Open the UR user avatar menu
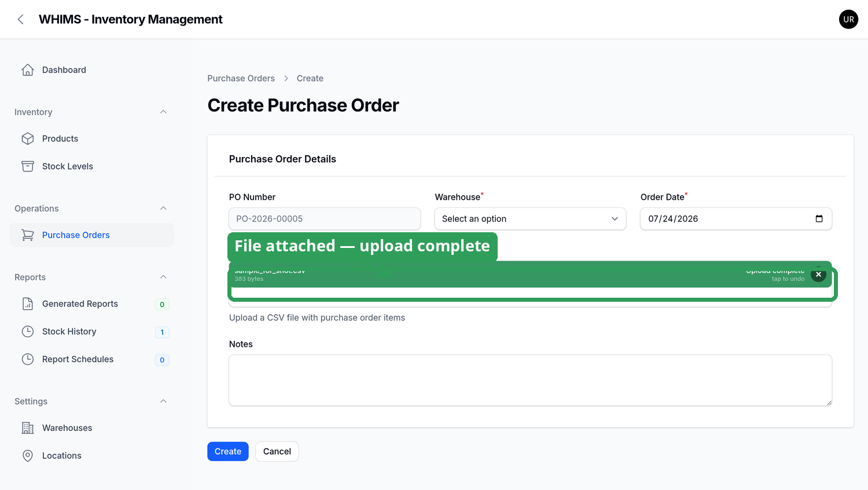This screenshot has width=868, height=490. tap(848, 19)
